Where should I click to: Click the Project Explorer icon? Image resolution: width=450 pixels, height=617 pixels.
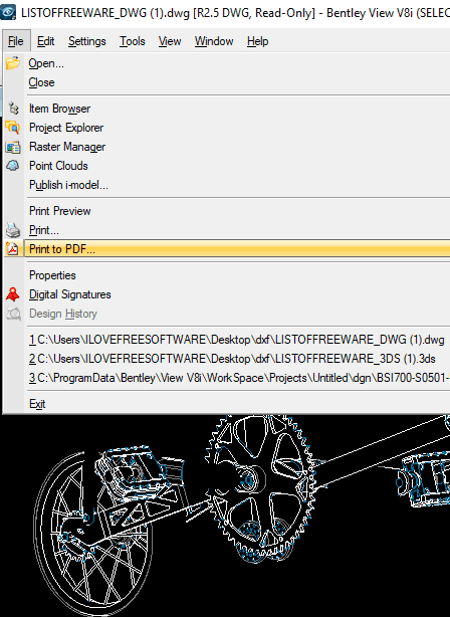[x=13, y=127]
